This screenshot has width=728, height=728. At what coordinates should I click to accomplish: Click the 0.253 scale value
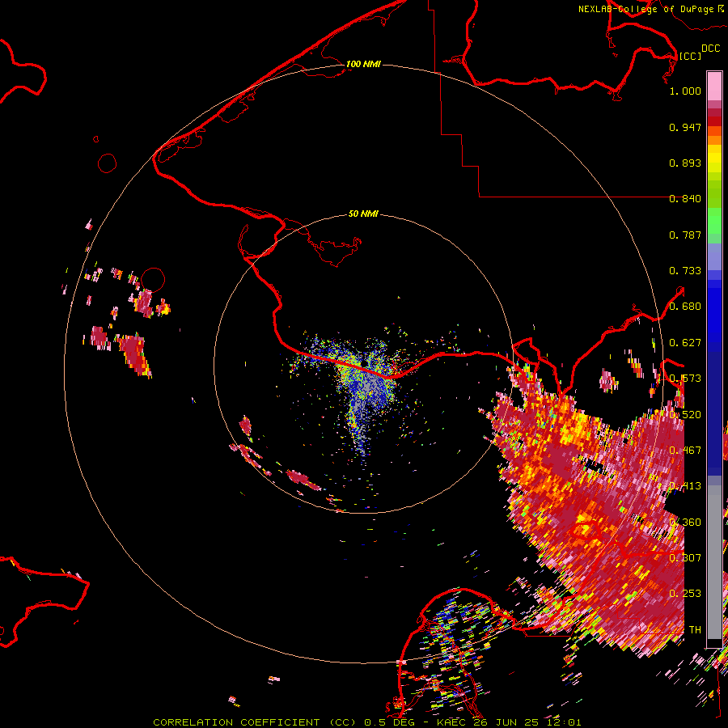[685, 594]
